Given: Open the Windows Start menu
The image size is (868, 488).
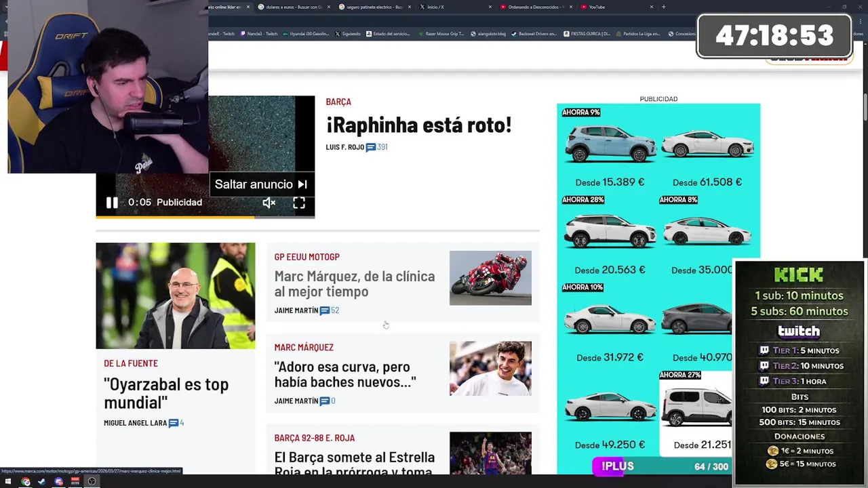Looking at the screenshot, I should coord(9,482).
